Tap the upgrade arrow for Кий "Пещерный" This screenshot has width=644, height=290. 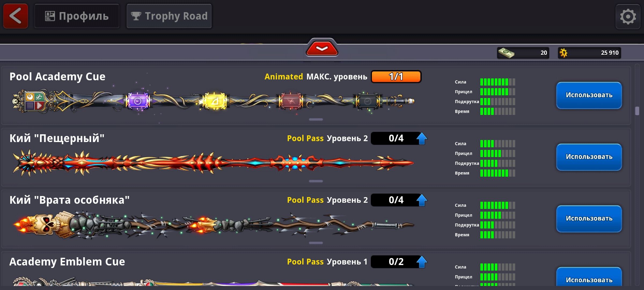click(422, 138)
